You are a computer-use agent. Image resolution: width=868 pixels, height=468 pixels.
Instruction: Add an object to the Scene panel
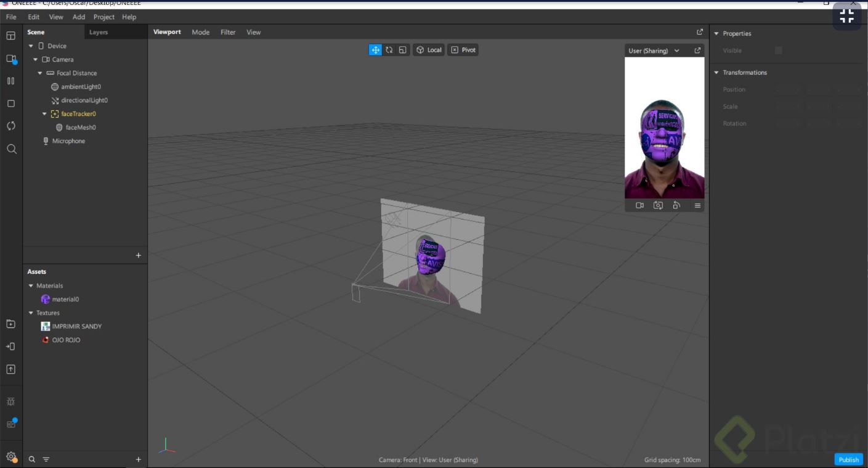coord(139,255)
